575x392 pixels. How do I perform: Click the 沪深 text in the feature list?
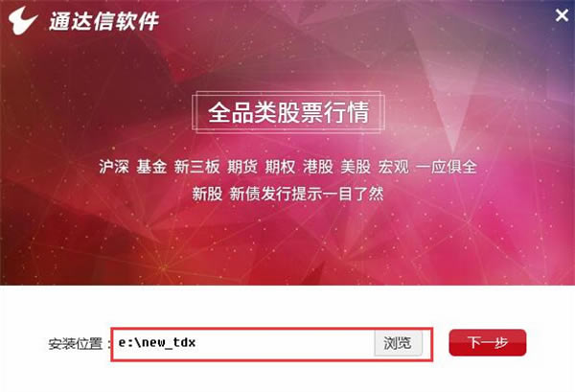coord(114,167)
